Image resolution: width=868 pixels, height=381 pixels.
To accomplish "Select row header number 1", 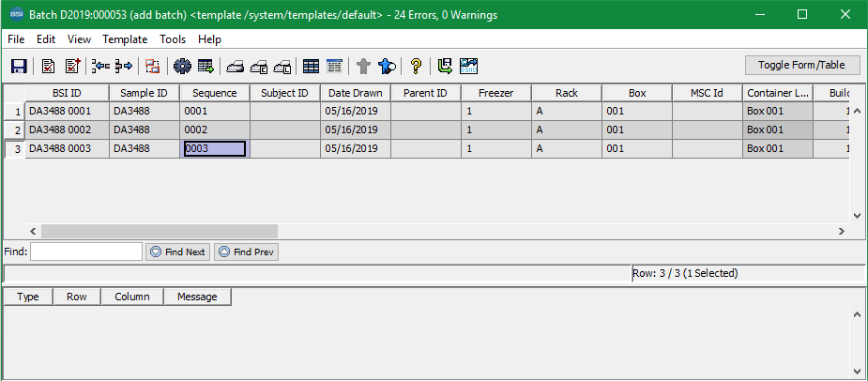I will [x=14, y=112].
